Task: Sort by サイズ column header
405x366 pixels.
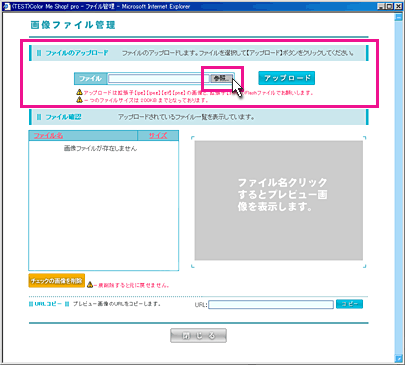Action: click(158, 135)
